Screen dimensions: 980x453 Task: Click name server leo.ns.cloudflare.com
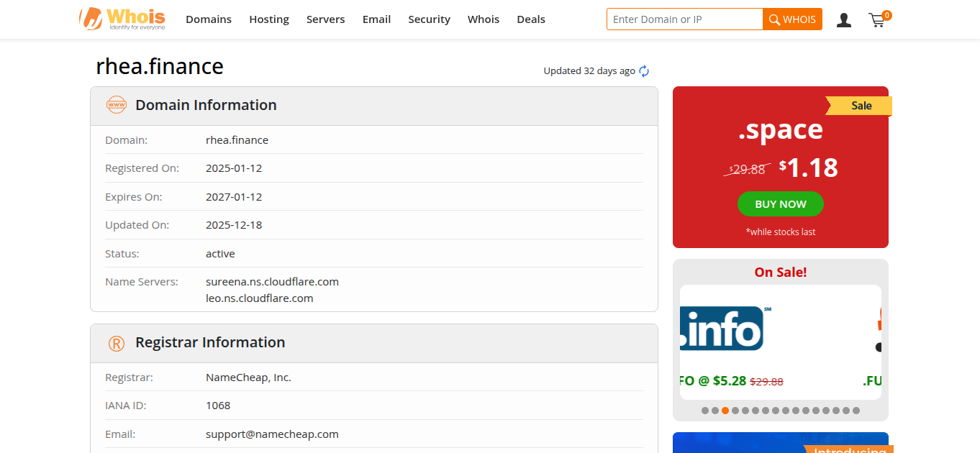[260, 298]
